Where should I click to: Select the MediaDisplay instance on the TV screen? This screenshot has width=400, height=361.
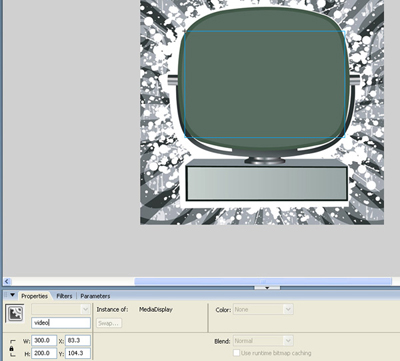click(x=264, y=84)
